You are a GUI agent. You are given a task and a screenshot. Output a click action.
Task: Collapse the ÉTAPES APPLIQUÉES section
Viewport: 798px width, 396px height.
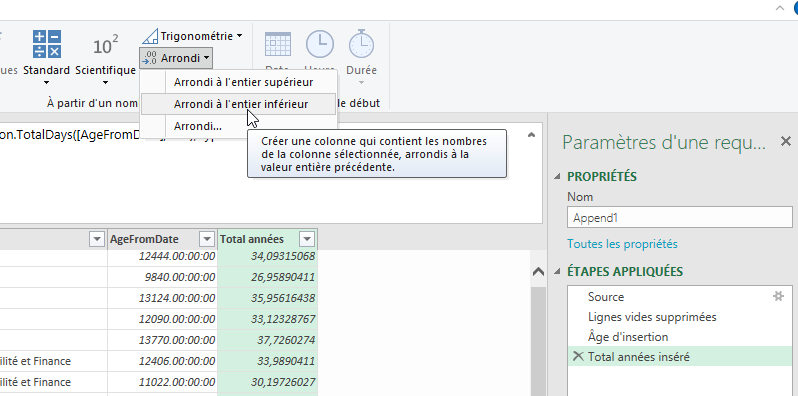click(557, 271)
